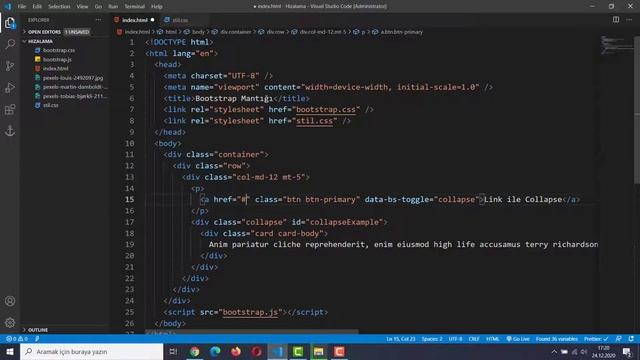Open Windows Action Center notifications
640x360 pixels.
pos(627,352)
